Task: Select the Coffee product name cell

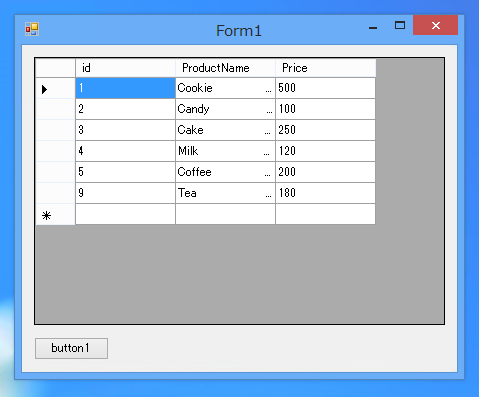Action: coord(225,172)
